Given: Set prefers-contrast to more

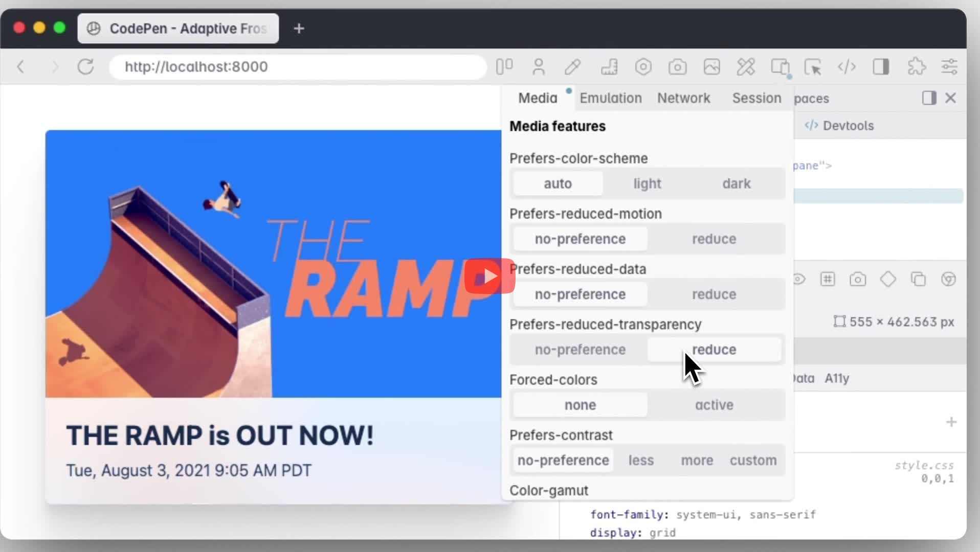Looking at the screenshot, I should (x=697, y=461).
